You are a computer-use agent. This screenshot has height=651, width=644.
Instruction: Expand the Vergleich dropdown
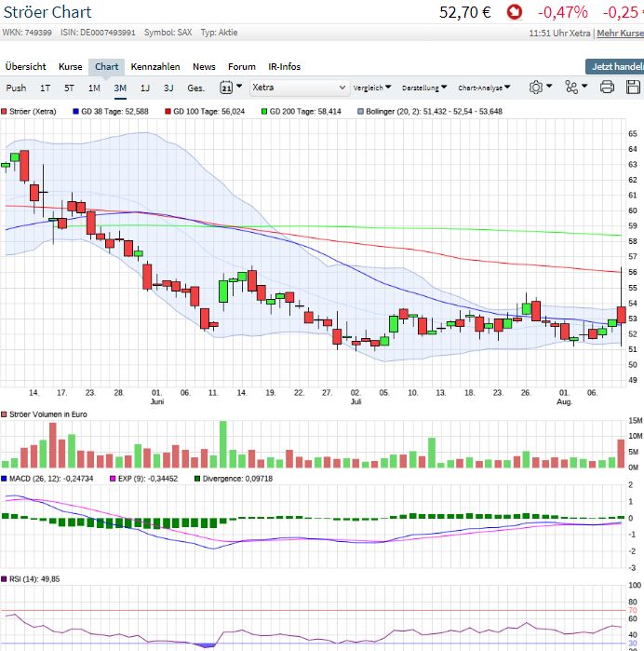coord(372,88)
